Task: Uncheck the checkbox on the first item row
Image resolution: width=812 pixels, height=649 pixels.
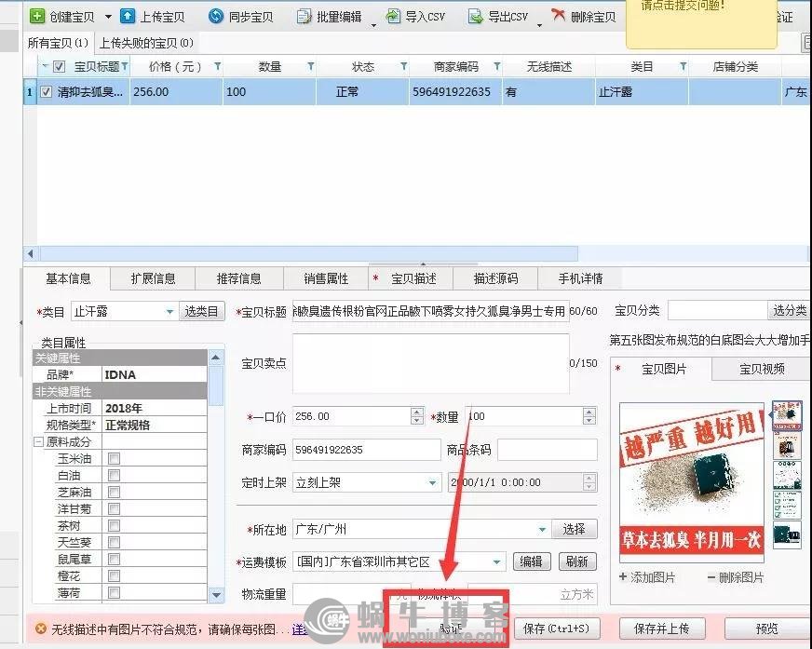Action: coord(46,92)
